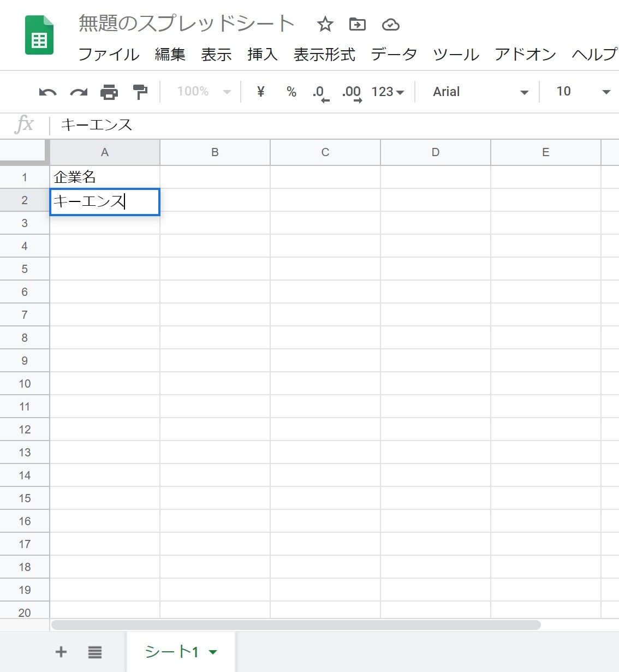Click the select-all corner box
Viewport: 619px width, 672px height.
coord(24,151)
